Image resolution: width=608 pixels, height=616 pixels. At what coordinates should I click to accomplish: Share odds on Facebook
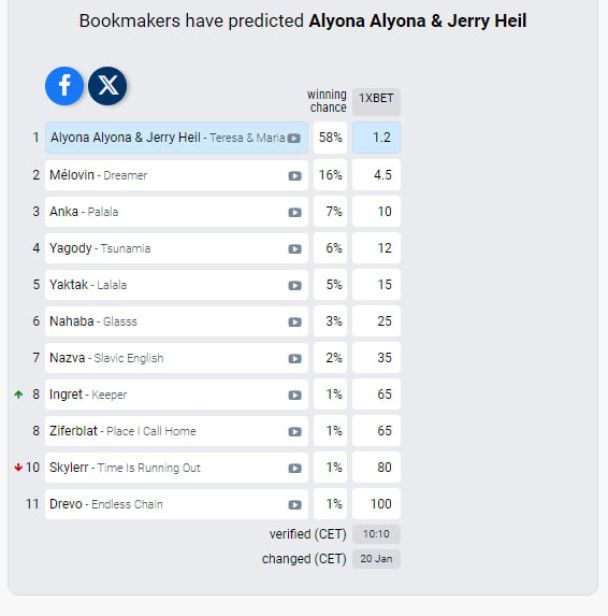pyautogui.click(x=65, y=88)
